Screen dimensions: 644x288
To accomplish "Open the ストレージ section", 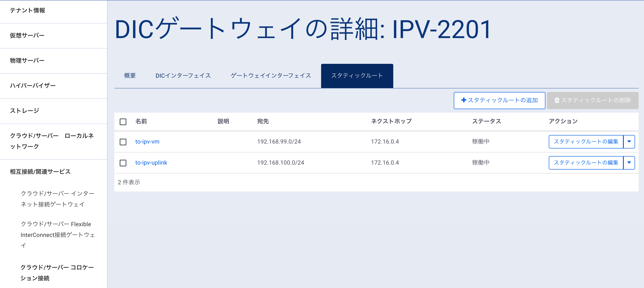I will [x=24, y=110].
